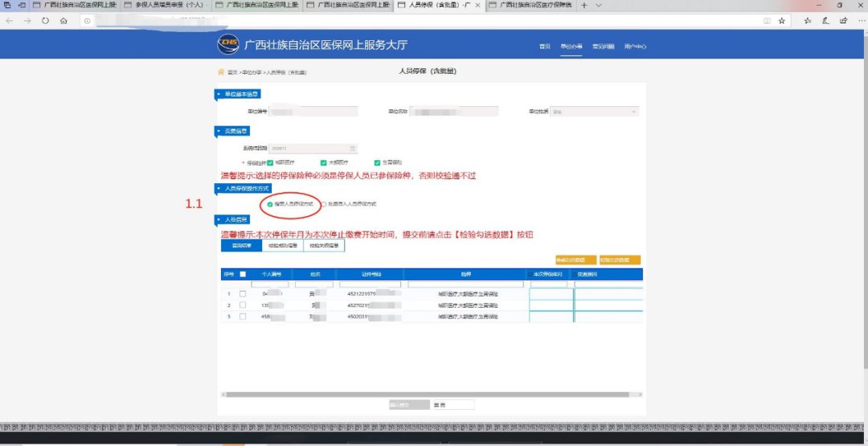This screenshot has height=446, width=868.
Task: Click row 2 变更原因 cell
Action: 608,305
